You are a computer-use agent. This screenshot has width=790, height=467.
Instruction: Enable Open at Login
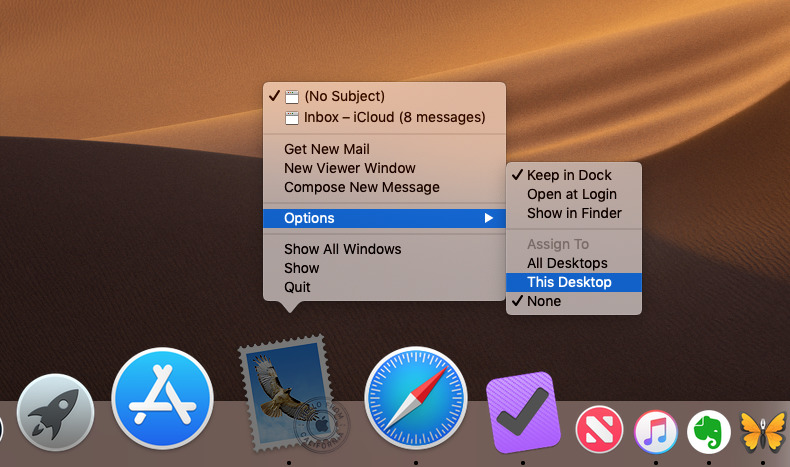[x=574, y=194]
